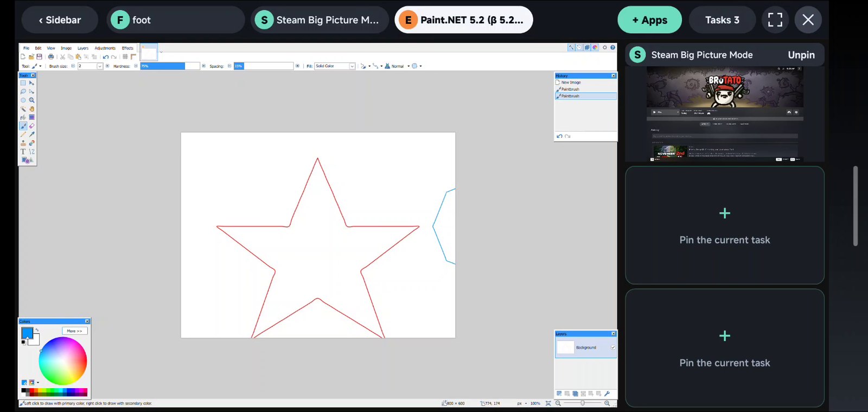Open the Tool chooser dropdown arrow
Screen dimensions: 868x412
tap(40, 66)
